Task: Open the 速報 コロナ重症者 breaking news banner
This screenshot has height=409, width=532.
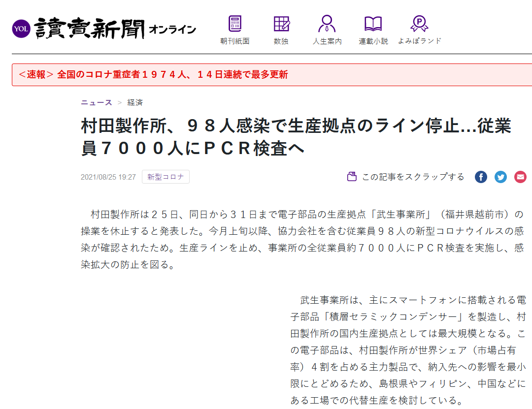Action: pyautogui.click(x=272, y=75)
